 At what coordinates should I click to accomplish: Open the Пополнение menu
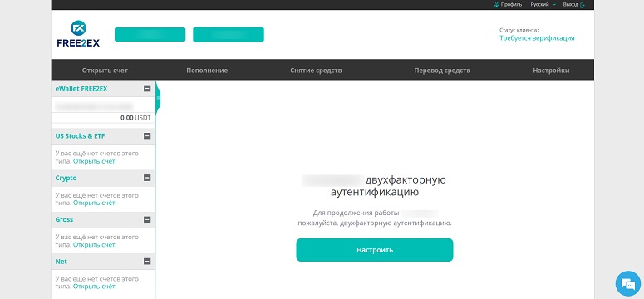click(x=207, y=71)
